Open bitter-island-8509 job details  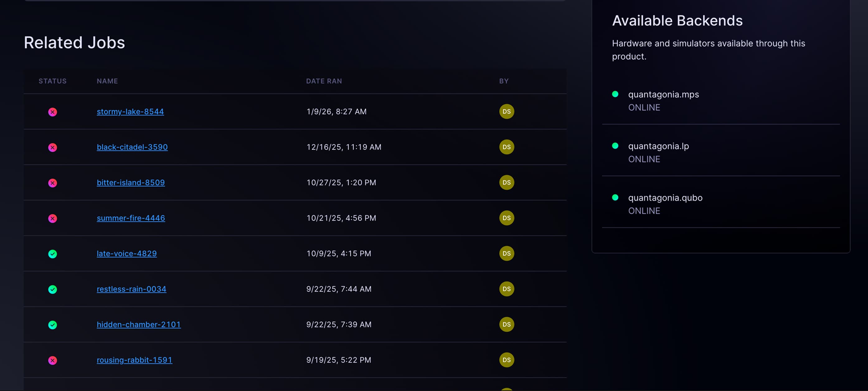[131, 182]
